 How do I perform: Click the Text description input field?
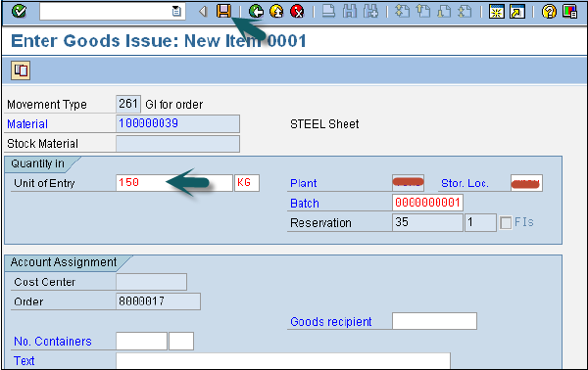283,360
